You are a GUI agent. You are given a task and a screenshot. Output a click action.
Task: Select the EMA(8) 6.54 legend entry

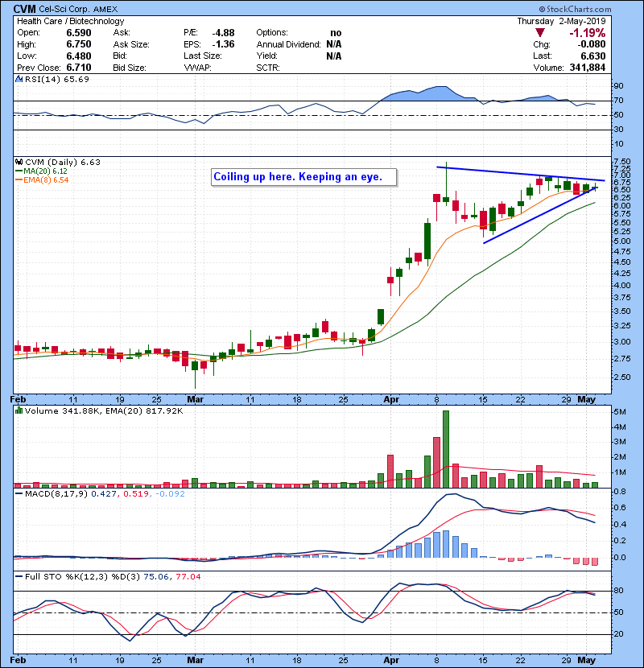tap(42, 179)
